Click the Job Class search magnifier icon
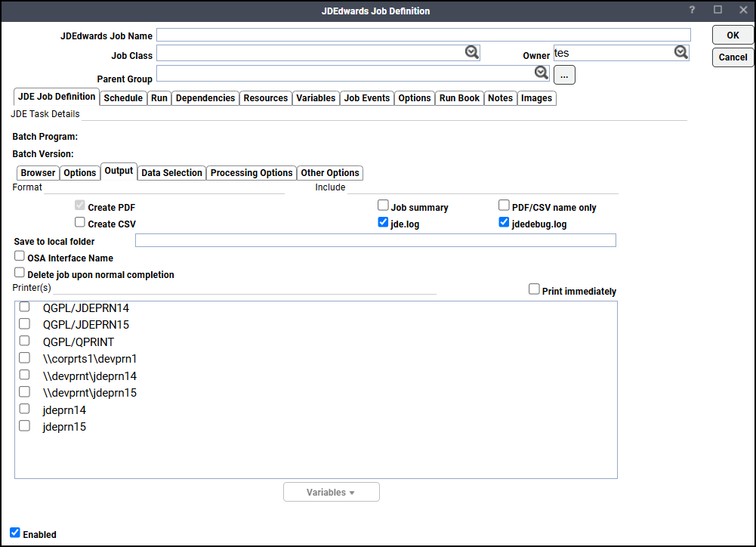Image resolution: width=756 pixels, height=547 pixels. point(471,52)
